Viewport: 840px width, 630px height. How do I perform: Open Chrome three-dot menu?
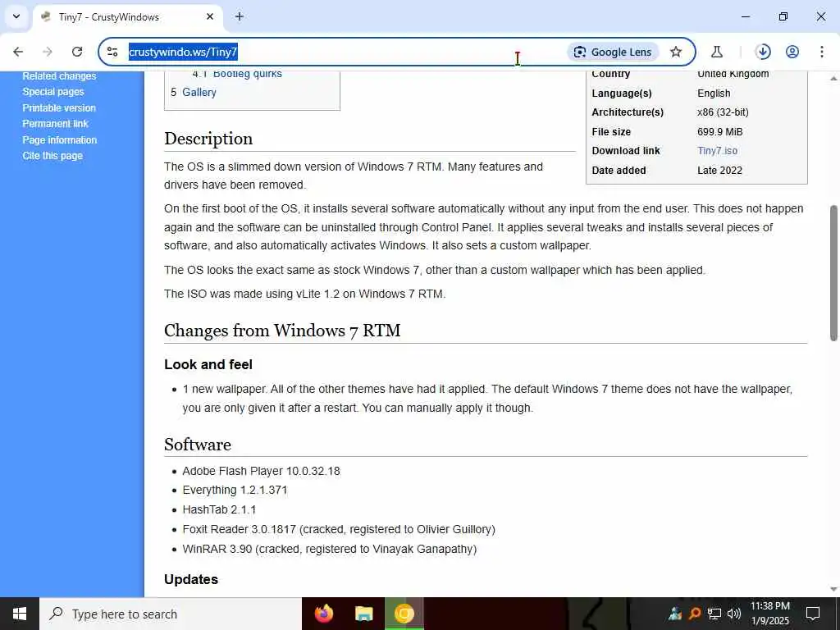pos(822,52)
